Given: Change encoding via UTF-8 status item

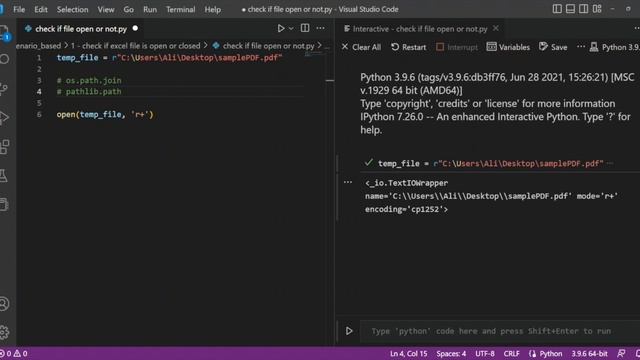Looking at the screenshot, I should coord(485,353).
